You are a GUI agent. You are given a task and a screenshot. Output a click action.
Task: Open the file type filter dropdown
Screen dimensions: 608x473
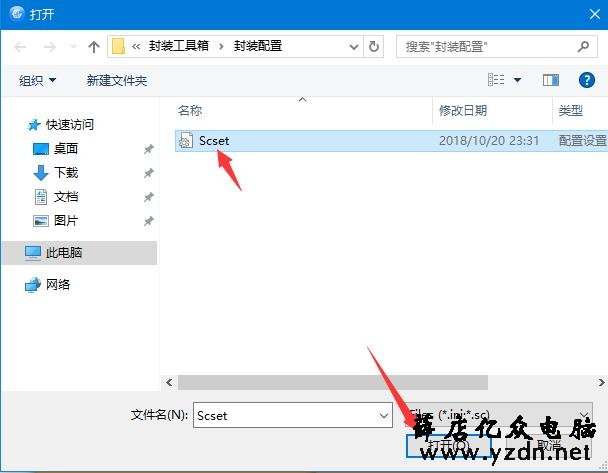tap(499, 415)
